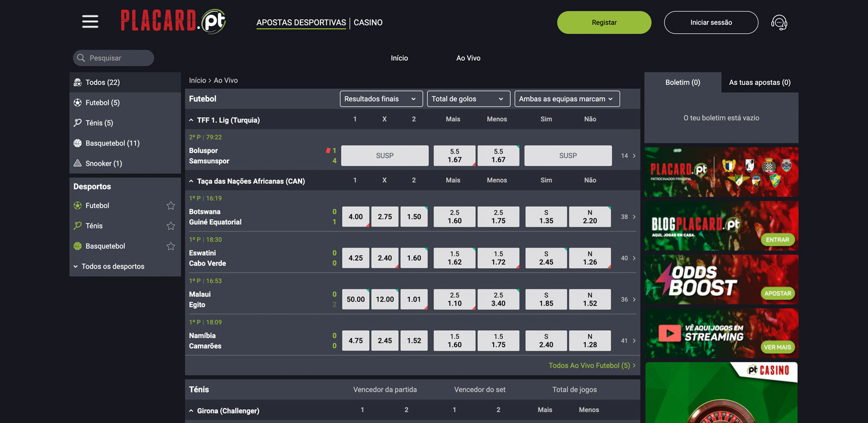Click the Desportos Futebol green icon

tap(78, 205)
